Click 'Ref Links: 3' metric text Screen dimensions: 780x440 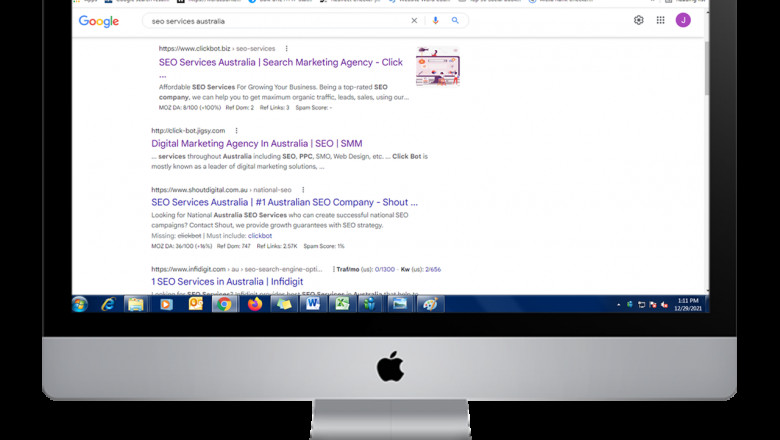[275, 107]
